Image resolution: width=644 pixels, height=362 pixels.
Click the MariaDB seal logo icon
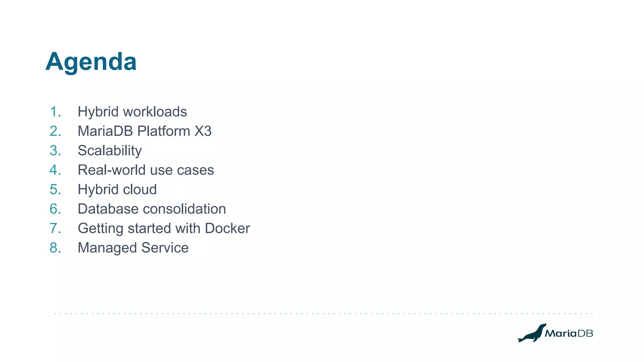point(531,334)
